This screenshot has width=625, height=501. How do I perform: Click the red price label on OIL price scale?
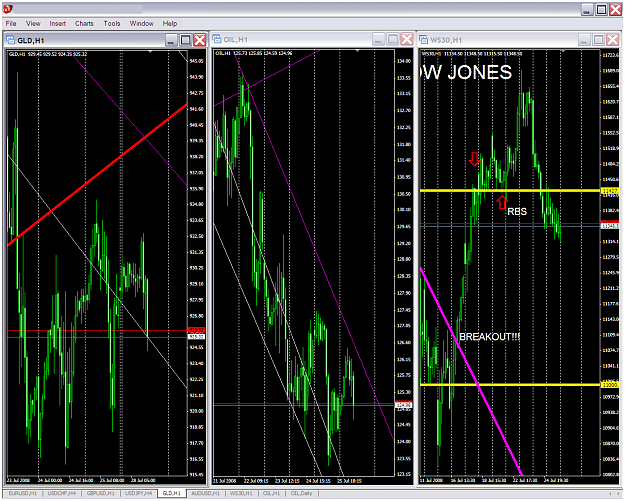click(403, 403)
